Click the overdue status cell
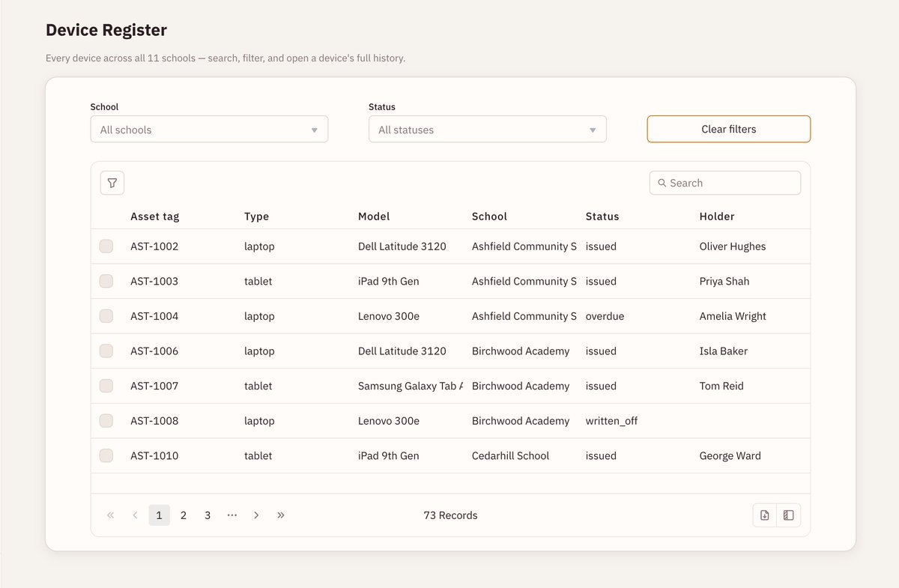The image size is (899, 588). (x=605, y=316)
